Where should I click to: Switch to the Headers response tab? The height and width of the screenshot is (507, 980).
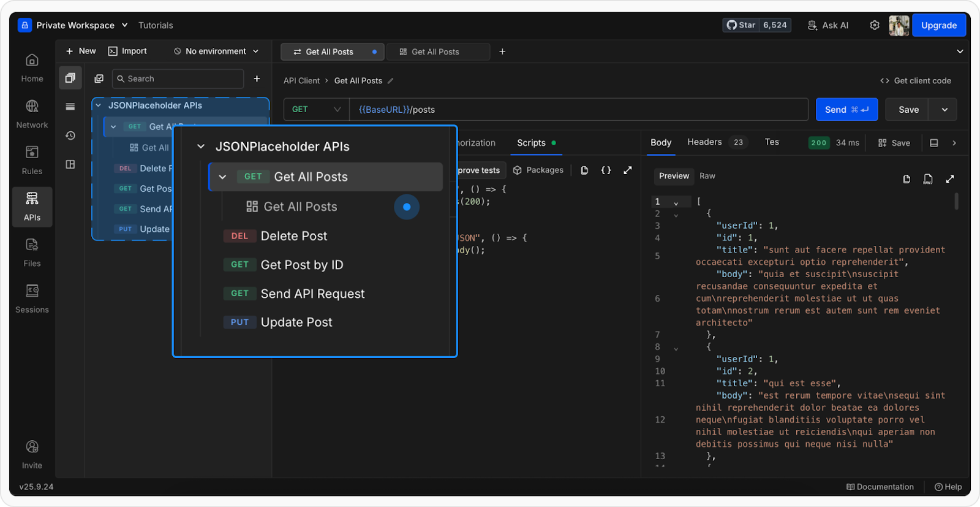(704, 142)
